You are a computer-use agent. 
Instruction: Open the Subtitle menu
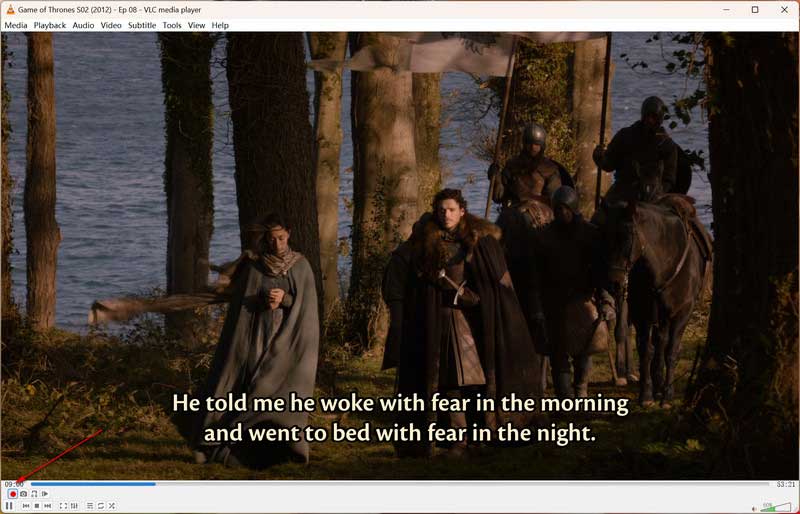142,25
